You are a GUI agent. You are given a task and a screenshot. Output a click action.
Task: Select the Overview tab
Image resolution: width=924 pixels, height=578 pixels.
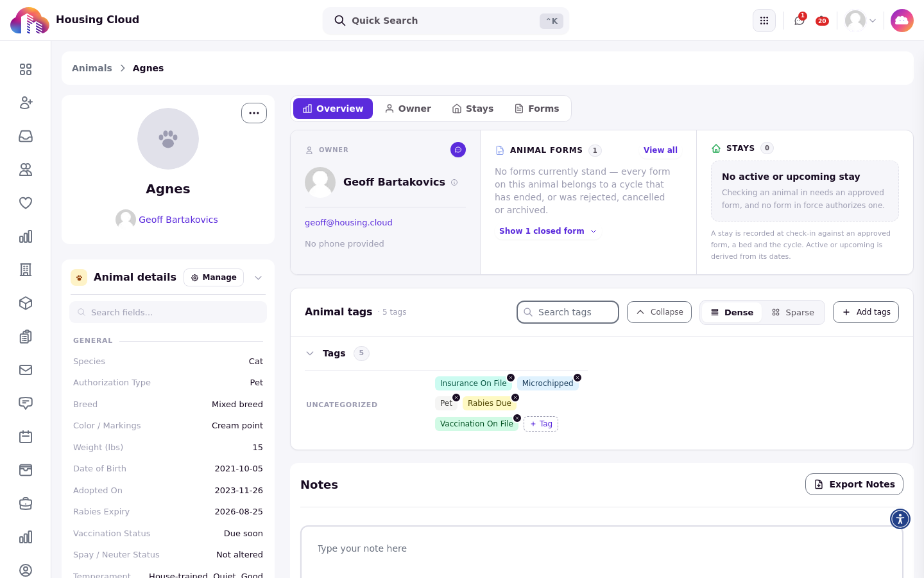[333, 109]
